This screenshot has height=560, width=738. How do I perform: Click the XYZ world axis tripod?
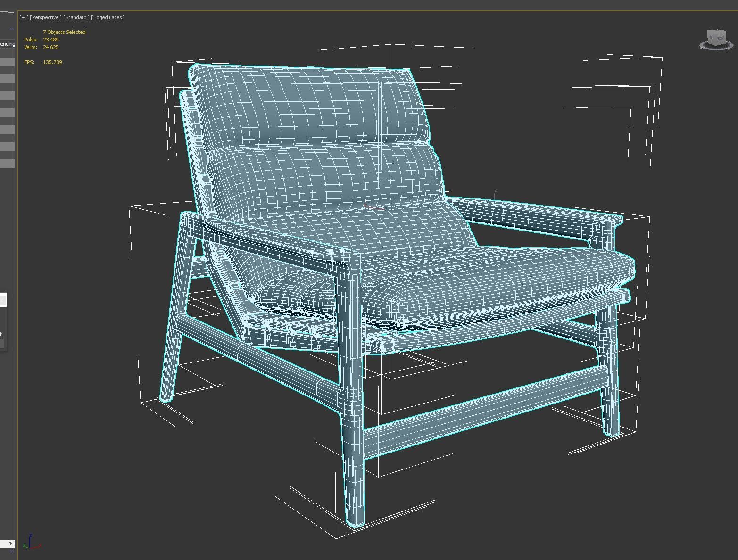[x=31, y=543]
